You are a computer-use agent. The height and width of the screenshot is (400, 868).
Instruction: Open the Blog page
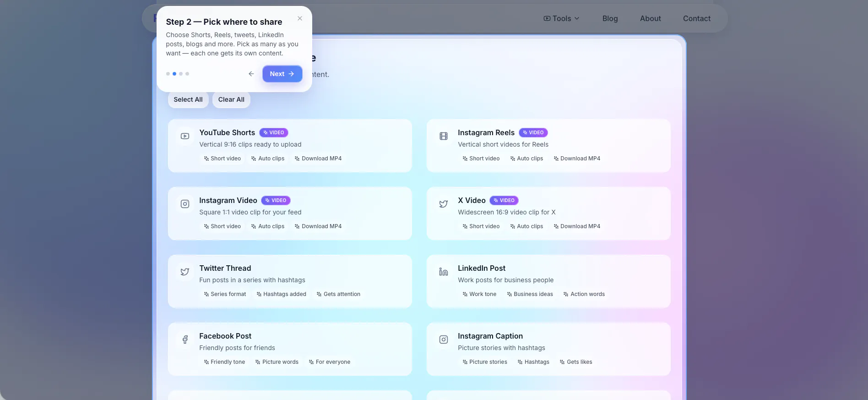(x=610, y=18)
